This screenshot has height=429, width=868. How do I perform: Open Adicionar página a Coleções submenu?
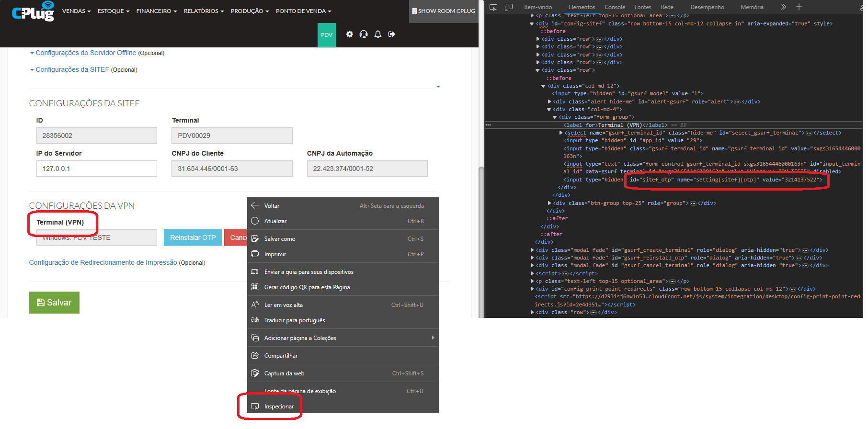[x=343, y=338]
